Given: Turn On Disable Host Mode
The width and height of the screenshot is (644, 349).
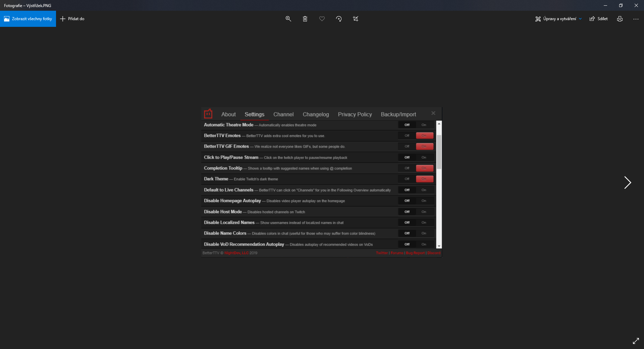Looking at the screenshot, I should click(x=424, y=212).
